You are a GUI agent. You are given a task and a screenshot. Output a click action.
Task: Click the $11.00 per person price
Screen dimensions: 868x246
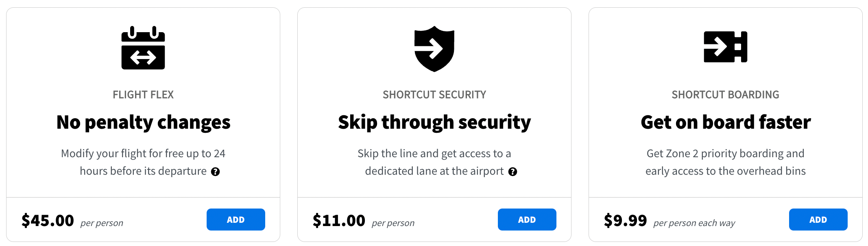339,221
